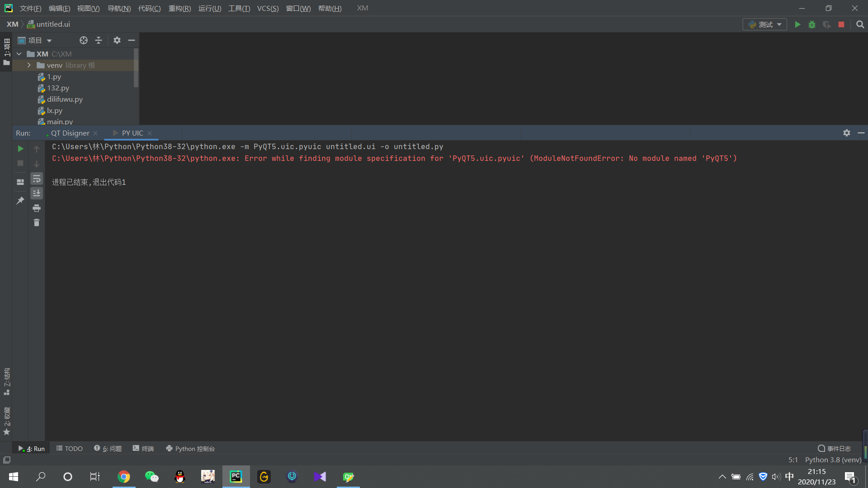Hide the Run tool window
Image resolution: width=868 pixels, height=488 pixels.
click(x=861, y=133)
